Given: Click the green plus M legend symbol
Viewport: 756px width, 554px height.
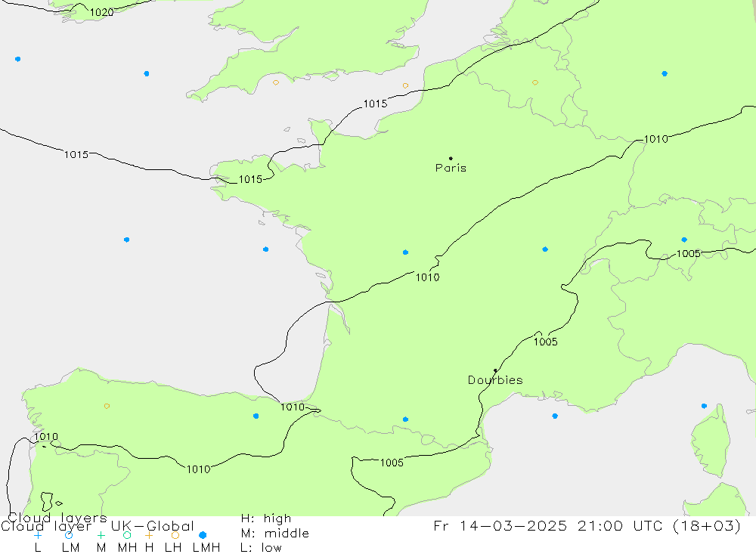Looking at the screenshot, I should pyautogui.click(x=101, y=535).
